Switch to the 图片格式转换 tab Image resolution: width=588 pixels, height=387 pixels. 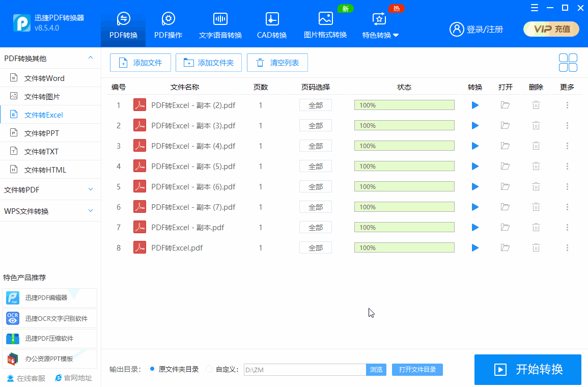(325, 24)
